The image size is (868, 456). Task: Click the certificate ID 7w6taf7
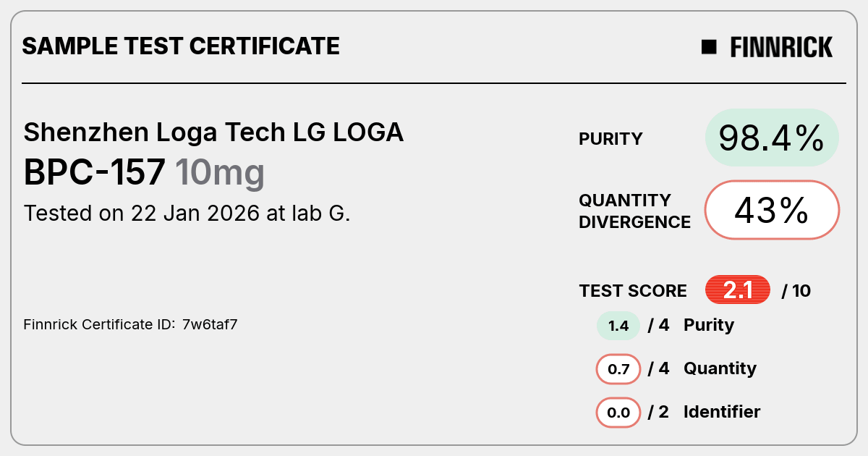pos(210,324)
